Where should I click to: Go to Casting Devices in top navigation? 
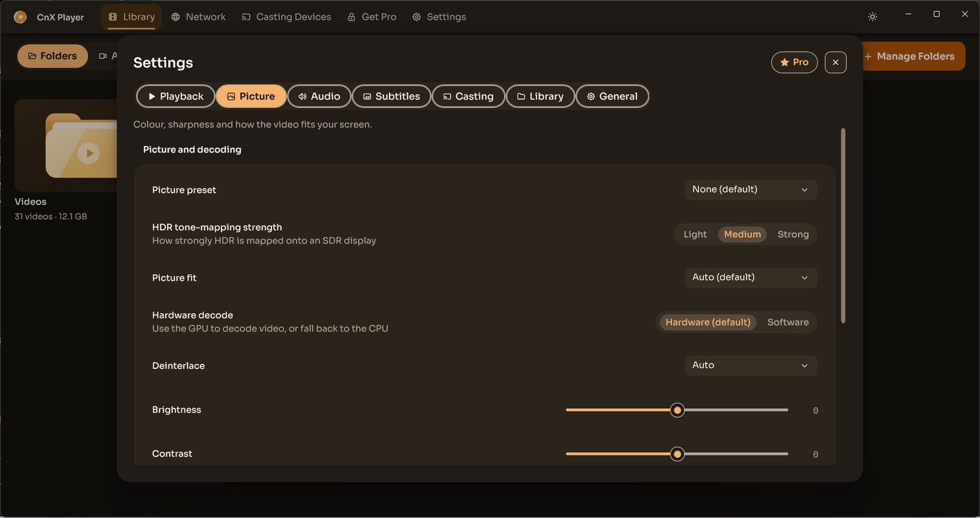[286, 17]
